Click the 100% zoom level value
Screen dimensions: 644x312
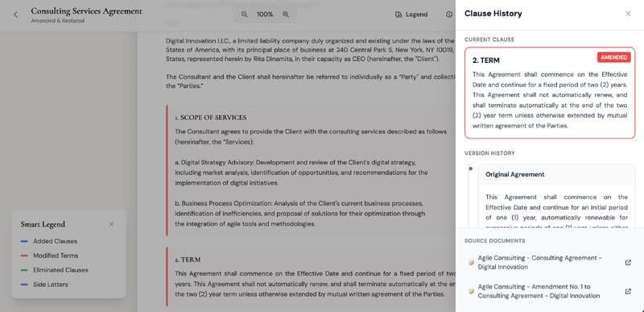tap(265, 15)
